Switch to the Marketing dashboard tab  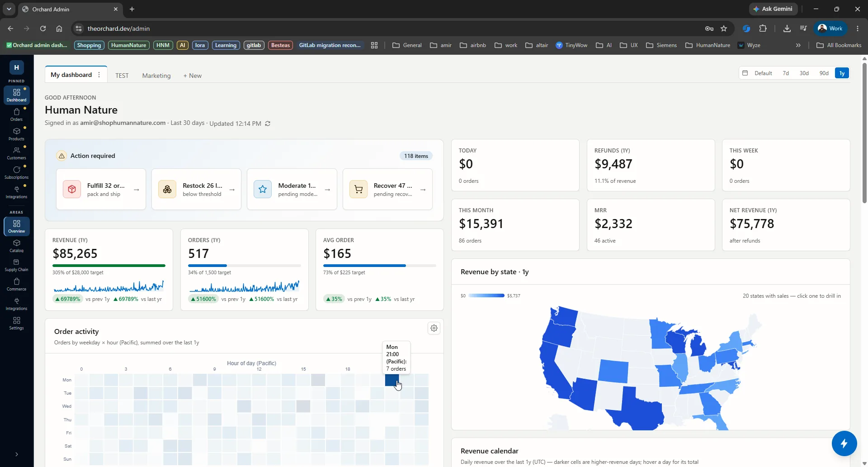(x=156, y=76)
